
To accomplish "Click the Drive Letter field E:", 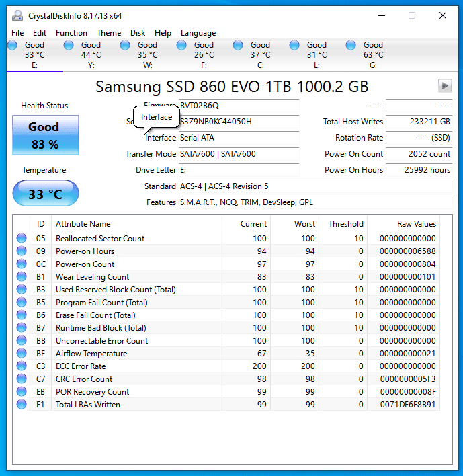I will point(239,169).
